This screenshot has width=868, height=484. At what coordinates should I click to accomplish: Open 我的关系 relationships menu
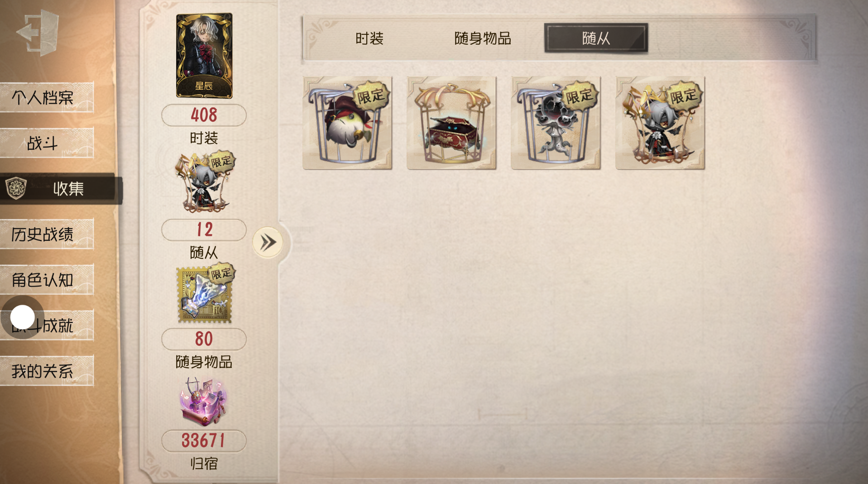click(x=47, y=371)
